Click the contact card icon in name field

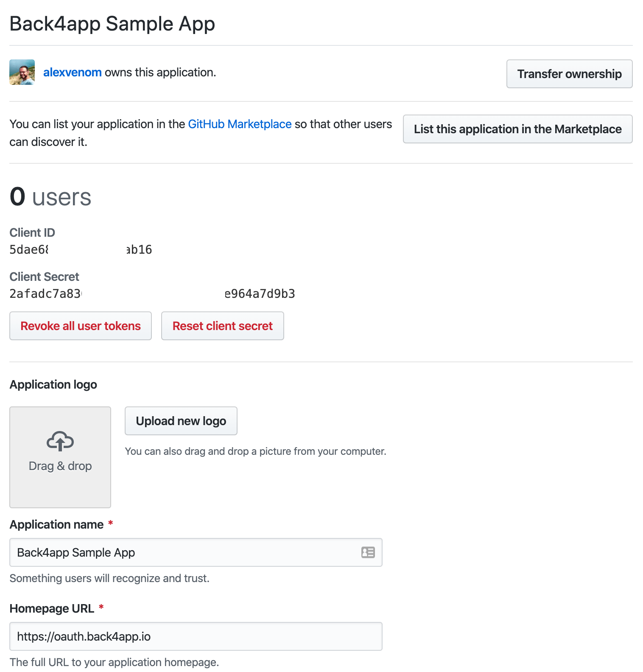(368, 552)
